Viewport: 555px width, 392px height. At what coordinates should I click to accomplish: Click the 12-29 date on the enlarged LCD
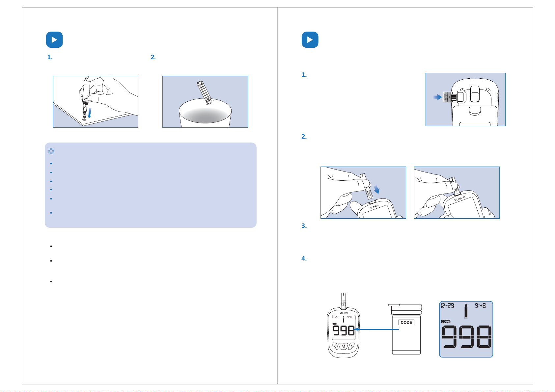448,306
